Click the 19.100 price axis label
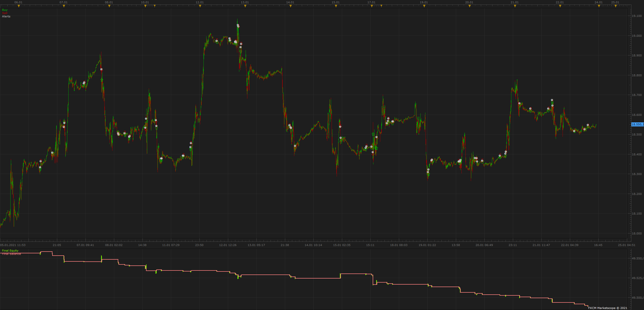The width and height of the screenshot is (644, 310). [636, 16]
